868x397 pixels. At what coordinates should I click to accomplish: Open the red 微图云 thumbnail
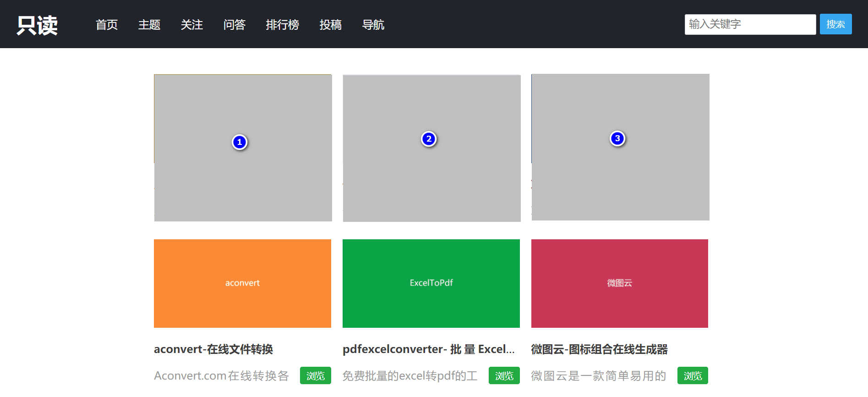pyautogui.click(x=620, y=283)
